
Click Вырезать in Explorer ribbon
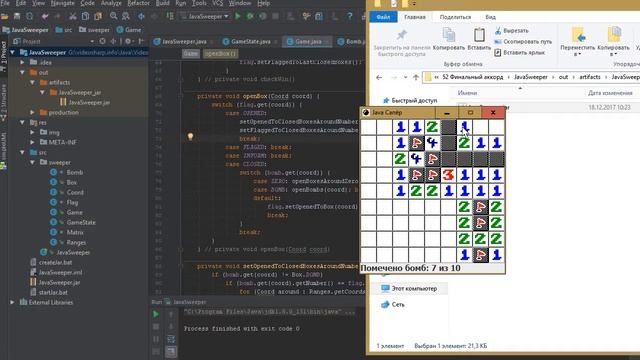pyautogui.click(x=512, y=31)
